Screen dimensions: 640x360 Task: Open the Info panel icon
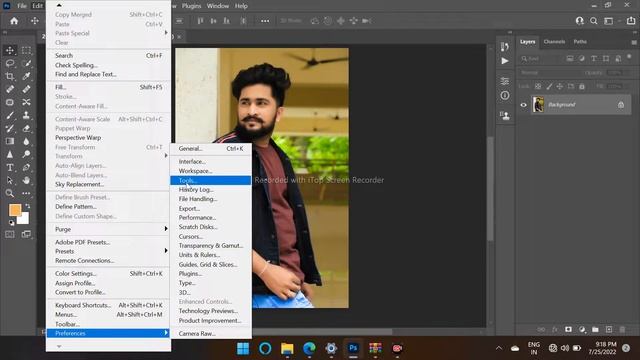tap(505, 96)
